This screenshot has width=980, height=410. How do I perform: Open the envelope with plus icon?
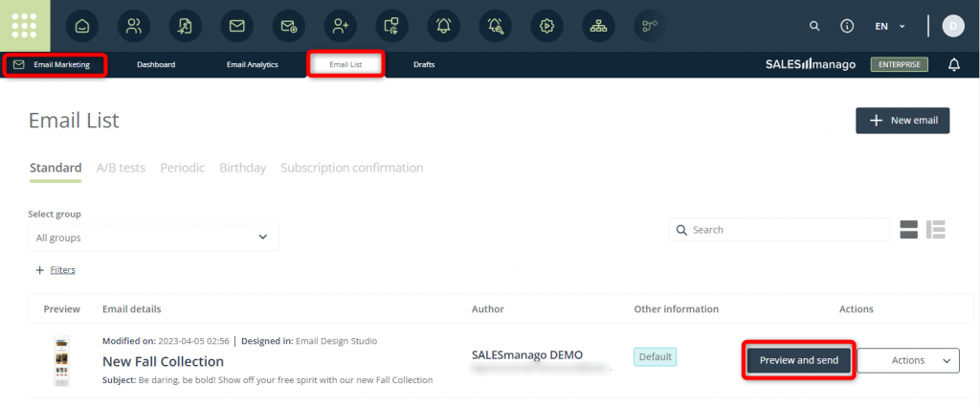[x=289, y=26]
